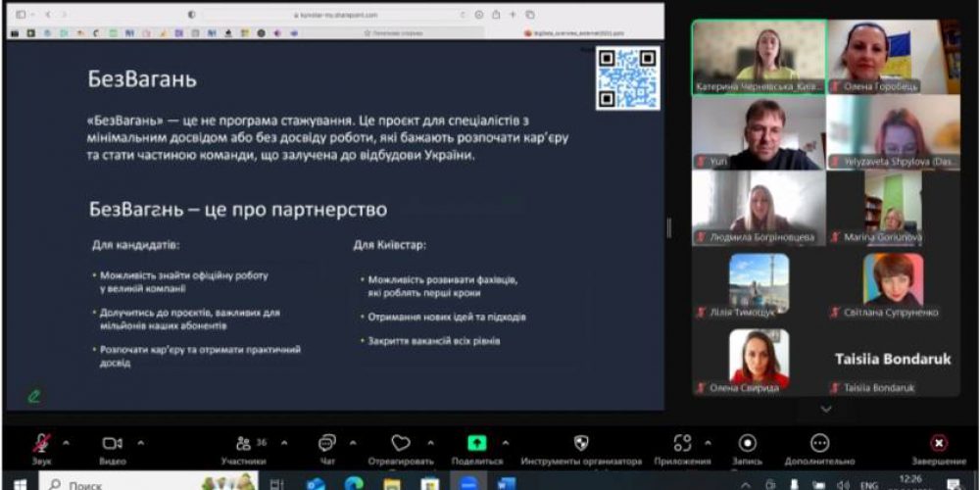Open the Участники participants panel
Screen dimensions: 980x490
tap(244, 444)
